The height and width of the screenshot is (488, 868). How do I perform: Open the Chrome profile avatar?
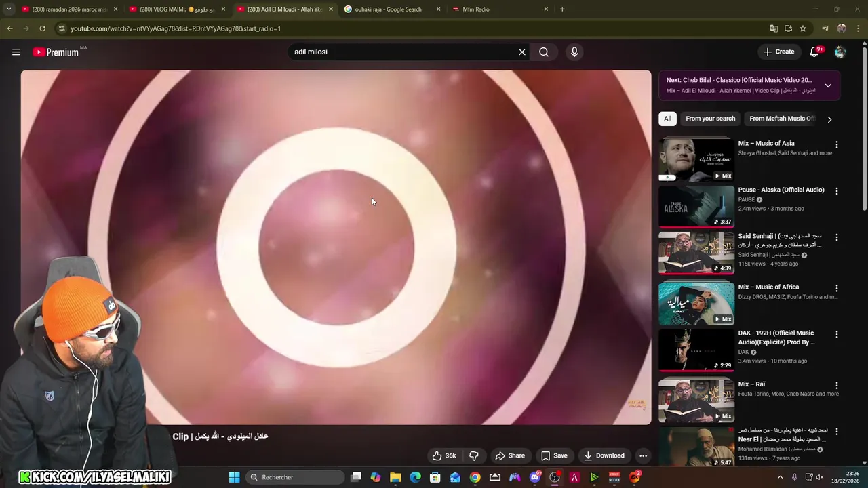(842, 28)
